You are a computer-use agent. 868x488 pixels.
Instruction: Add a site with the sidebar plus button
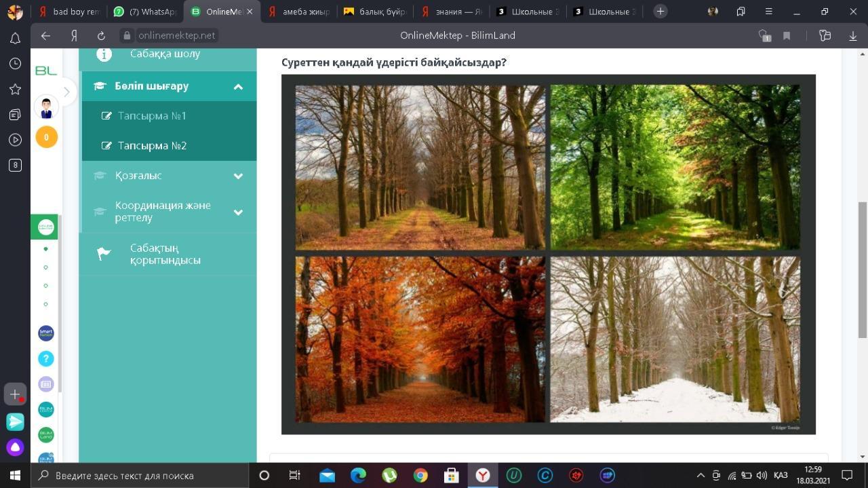point(15,394)
